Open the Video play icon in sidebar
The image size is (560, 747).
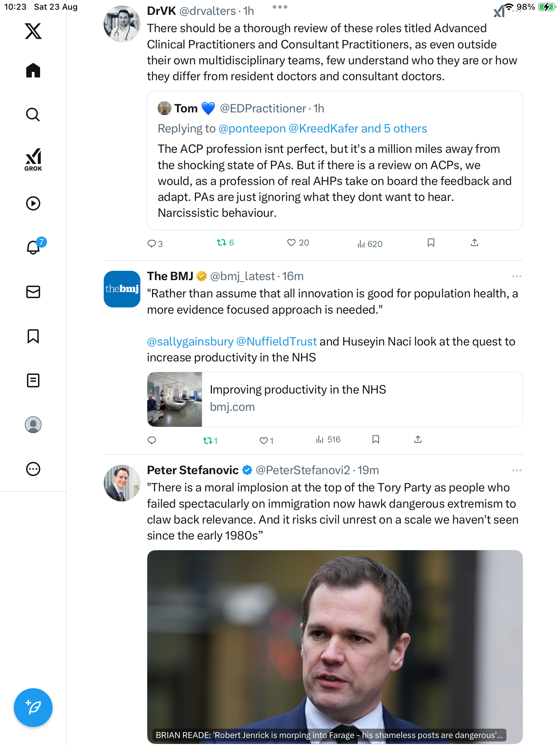33,203
